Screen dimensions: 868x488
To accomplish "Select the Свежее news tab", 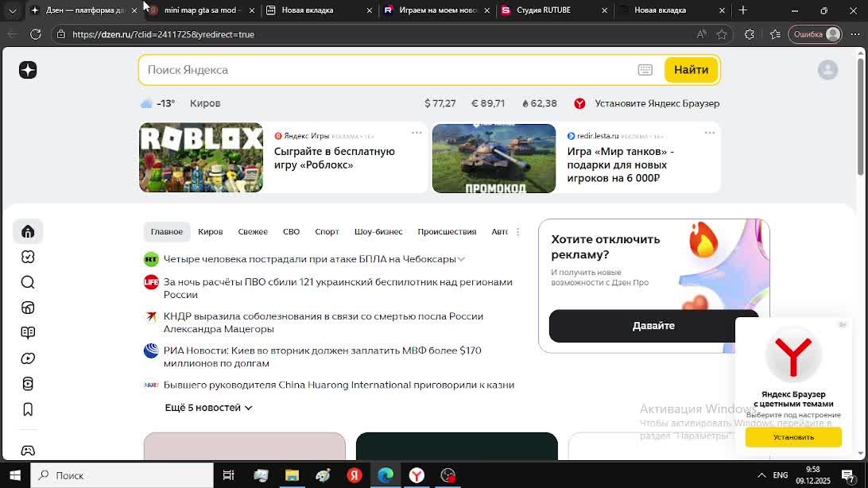I will (x=253, y=232).
